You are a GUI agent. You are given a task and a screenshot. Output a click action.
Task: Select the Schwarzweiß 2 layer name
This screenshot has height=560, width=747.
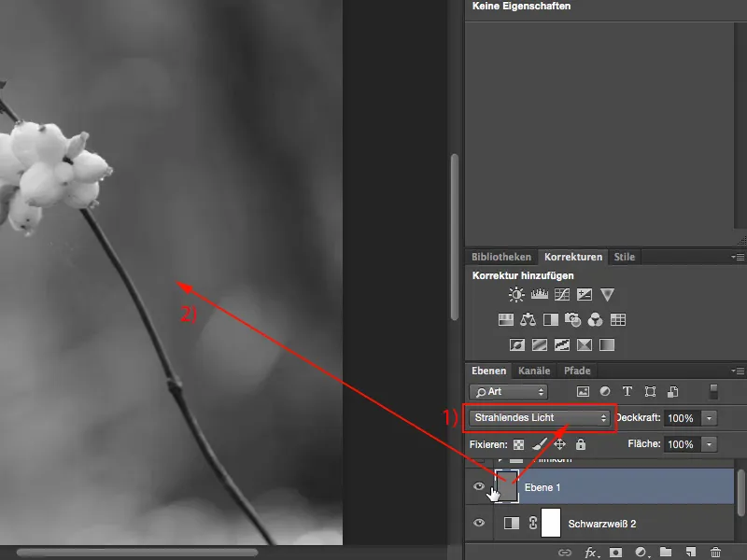click(601, 524)
